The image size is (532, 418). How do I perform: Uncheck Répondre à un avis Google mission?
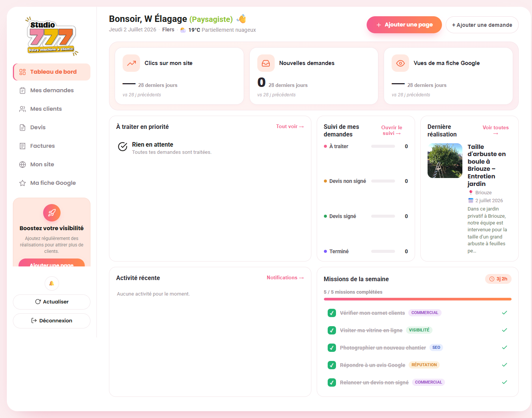tap(332, 365)
